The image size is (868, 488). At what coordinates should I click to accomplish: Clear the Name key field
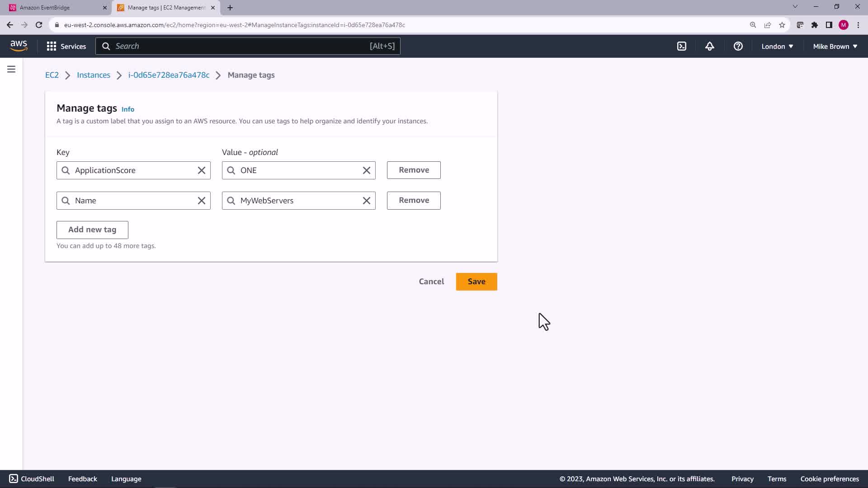pos(202,201)
